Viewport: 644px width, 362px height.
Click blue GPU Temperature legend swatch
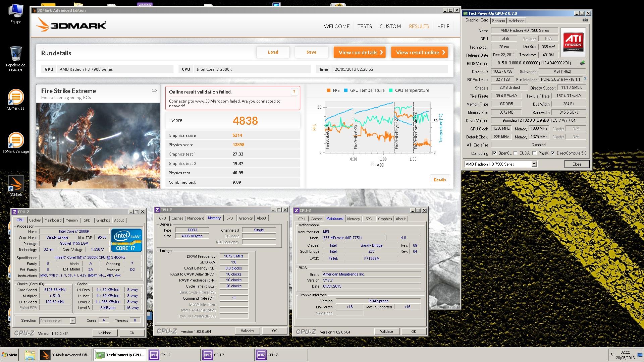click(x=346, y=90)
